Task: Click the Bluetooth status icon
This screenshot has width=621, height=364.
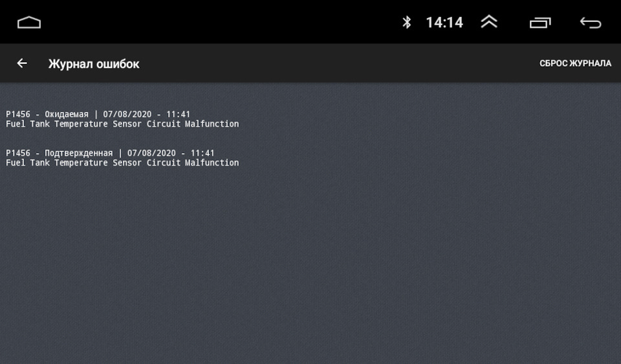Action: coord(407,23)
